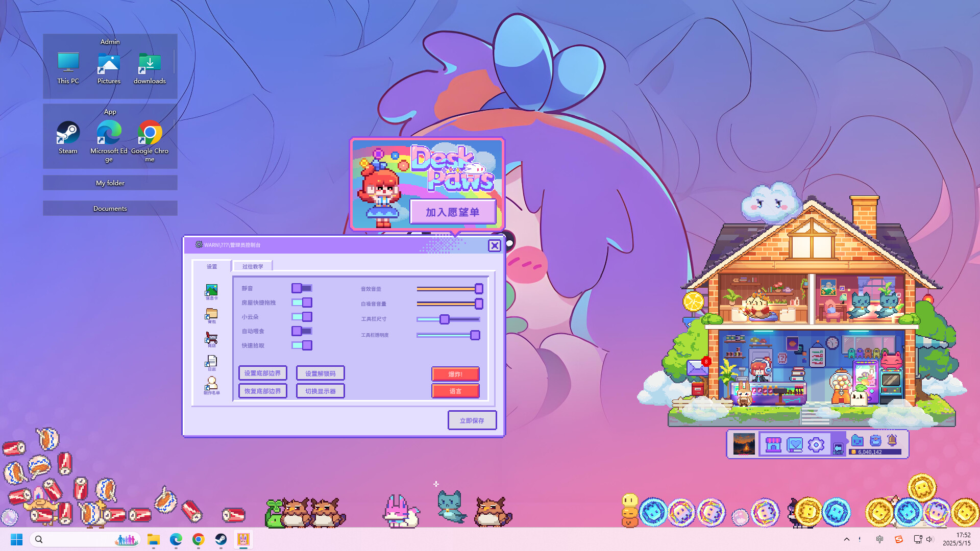The image size is (980, 551).
Task: Expand the My folder desktop group
Action: (110, 183)
